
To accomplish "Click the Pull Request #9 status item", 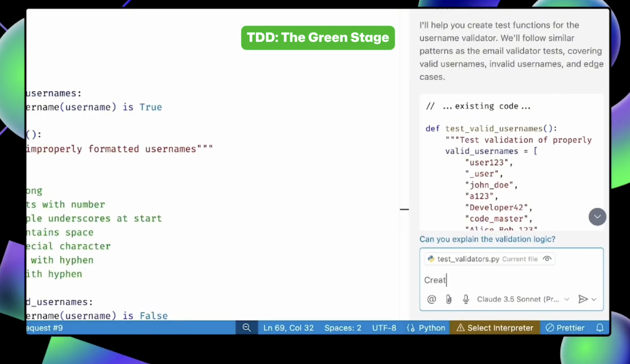I will coord(45,328).
